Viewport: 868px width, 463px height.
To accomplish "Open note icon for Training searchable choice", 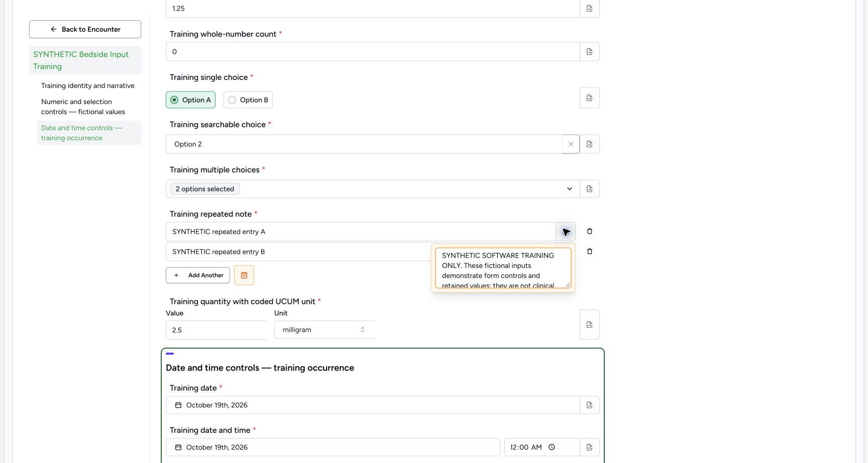I will (x=590, y=144).
